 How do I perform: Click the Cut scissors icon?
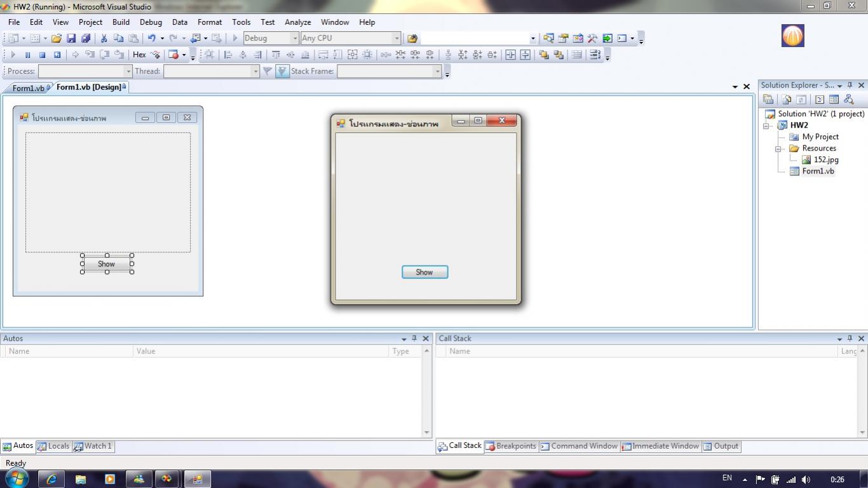point(104,38)
